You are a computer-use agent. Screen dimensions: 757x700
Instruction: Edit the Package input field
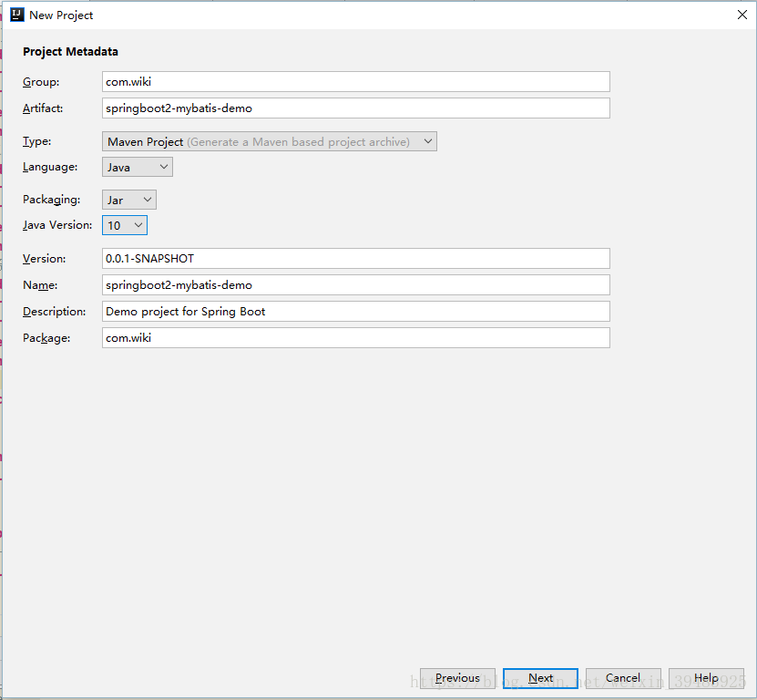click(x=356, y=338)
